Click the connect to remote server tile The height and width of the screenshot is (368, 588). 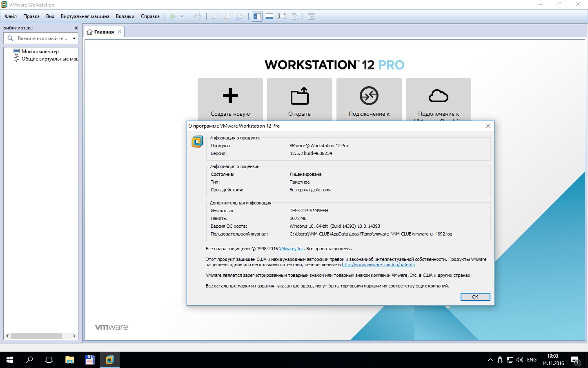coord(369,99)
